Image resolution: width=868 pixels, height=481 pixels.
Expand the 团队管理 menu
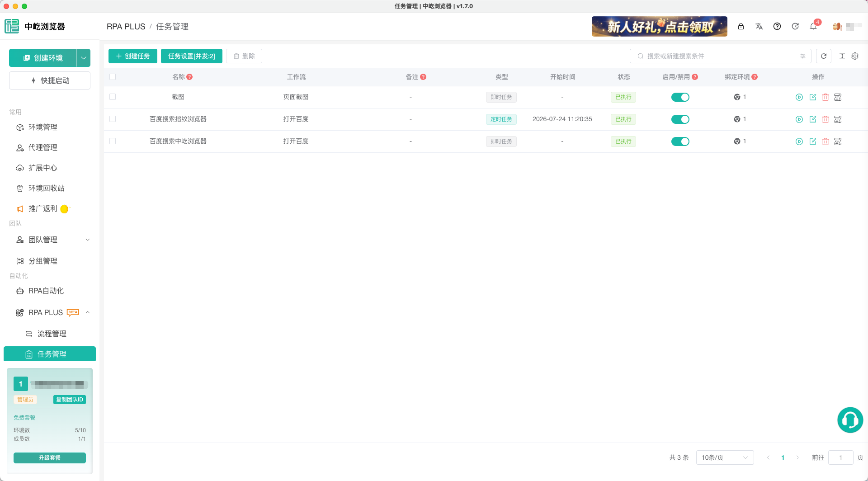[50, 240]
